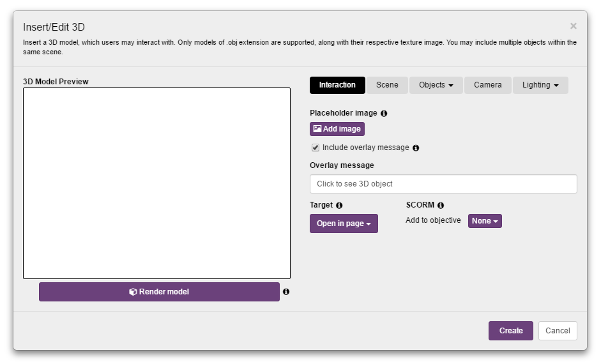Click the info icon next to SCORM
Screen dimensions: 601x364
(x=441, y=206)
